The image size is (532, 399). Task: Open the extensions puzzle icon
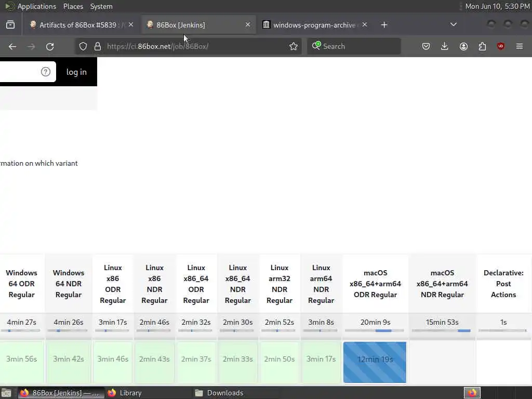[482, 46]
